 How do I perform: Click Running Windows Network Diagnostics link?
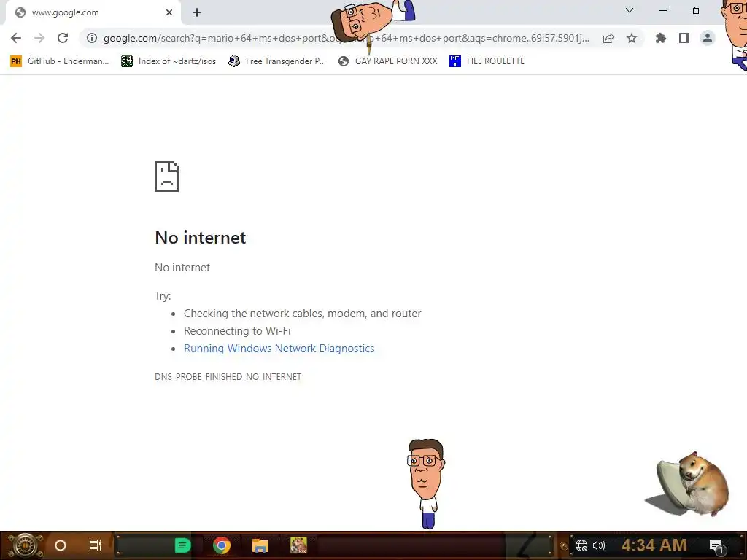click(279, 349)
